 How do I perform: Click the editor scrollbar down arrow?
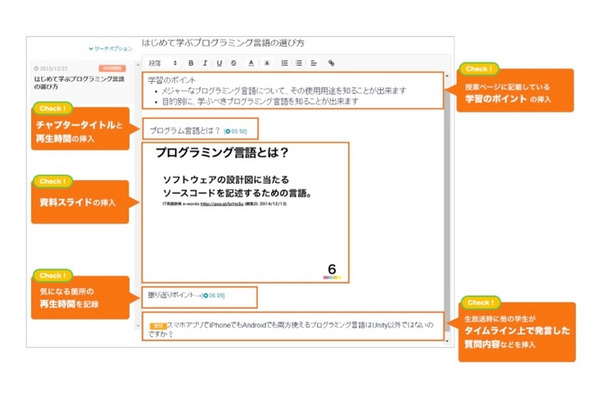click(447, 341)
